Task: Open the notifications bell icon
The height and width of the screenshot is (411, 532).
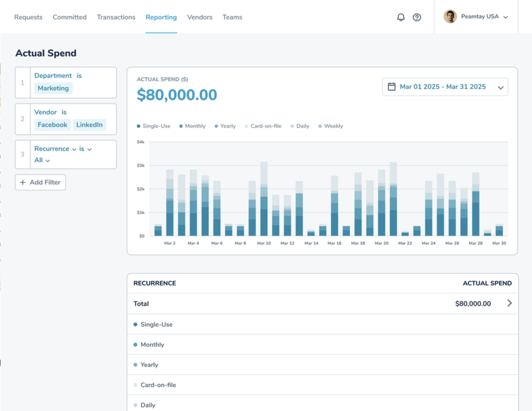Action: 401,17
